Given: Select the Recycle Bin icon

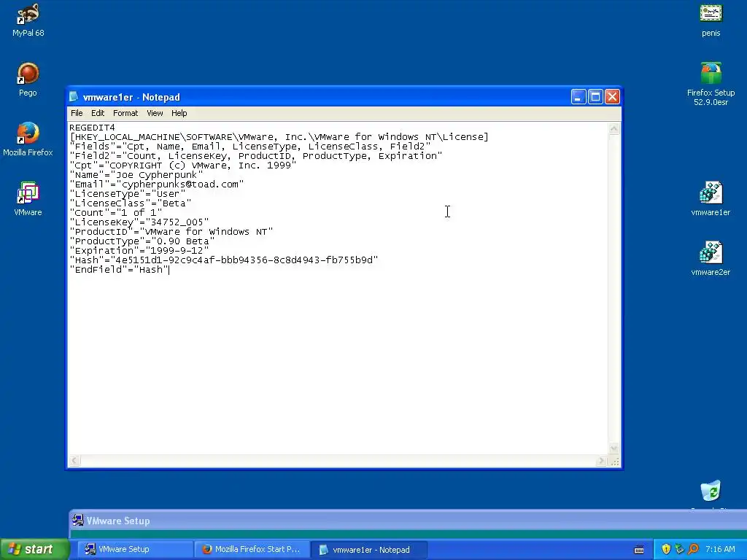Looking at the screenshot, I should (711, 491).
